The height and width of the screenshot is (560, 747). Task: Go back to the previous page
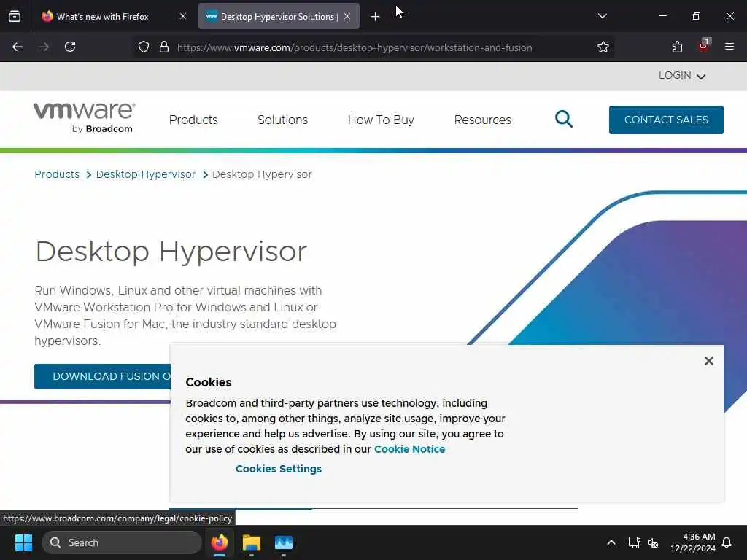pyautogui.click(x=18, y=47)
